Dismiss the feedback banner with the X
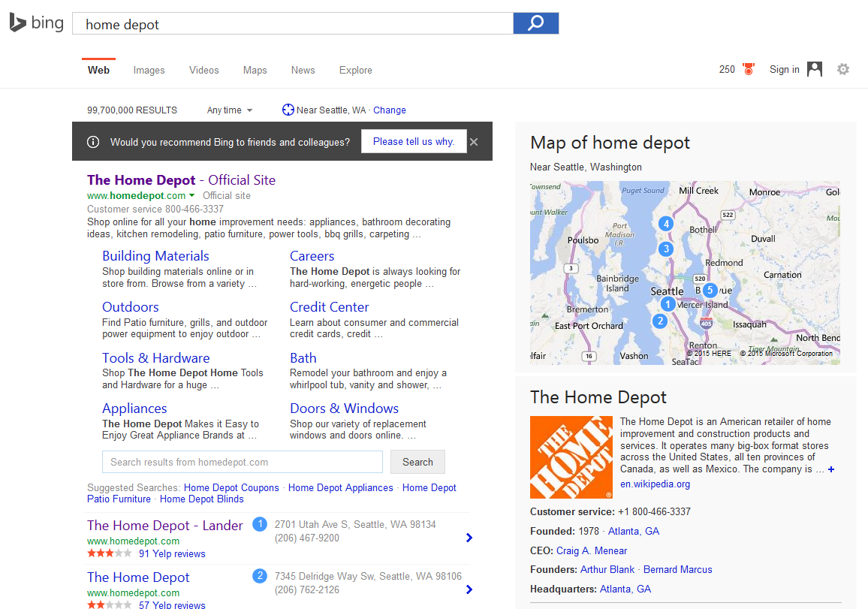The height and width of the screenshot is (609, 868). (x=474, y=141)
